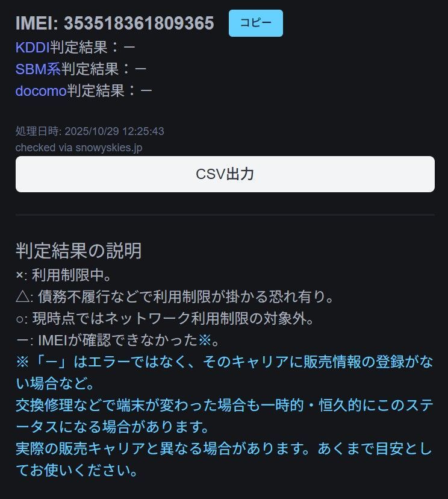
Task: Open the SBM系 carrier link
Action: coord(38,69)
